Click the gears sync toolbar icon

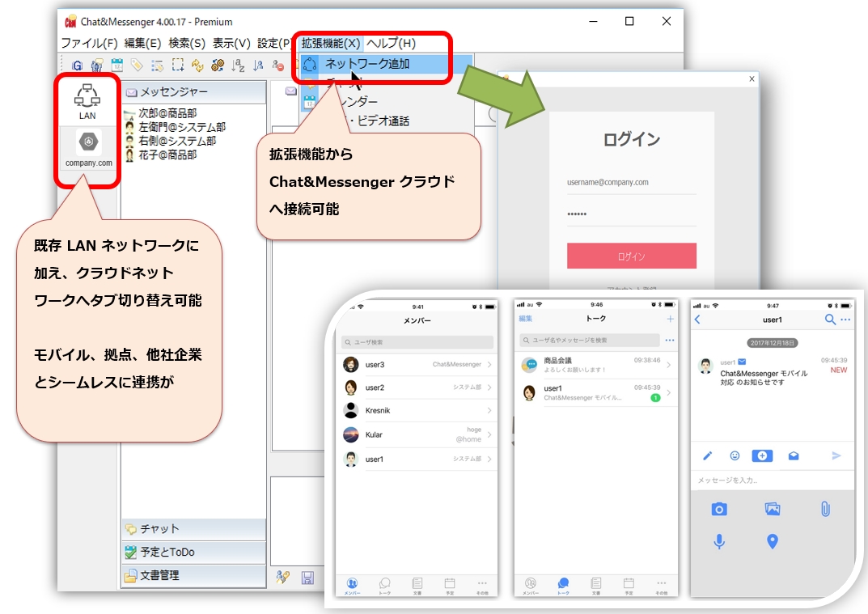coord(218,66)
